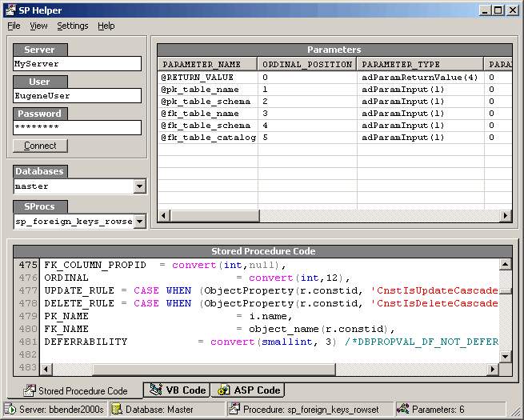This screenshot has height=420, width=524.
Task: Click the parameters icon in status bar
Action: click(x=404, y=409)
